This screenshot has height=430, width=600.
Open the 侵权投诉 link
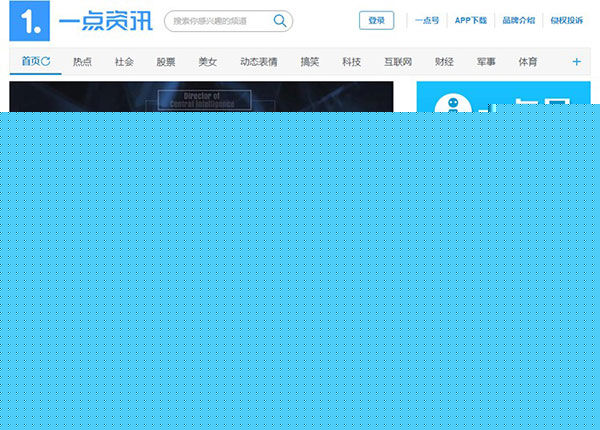click(566, 20)
